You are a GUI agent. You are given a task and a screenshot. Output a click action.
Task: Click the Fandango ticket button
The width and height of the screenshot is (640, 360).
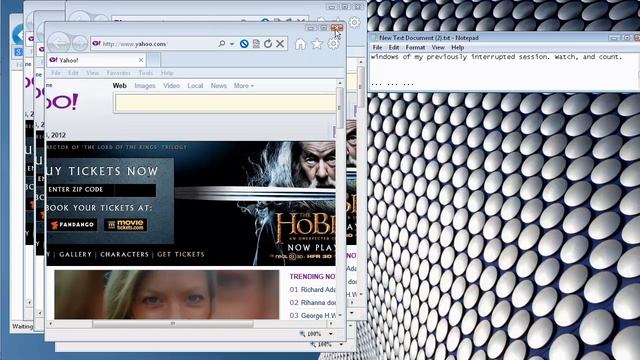(72, 224)
